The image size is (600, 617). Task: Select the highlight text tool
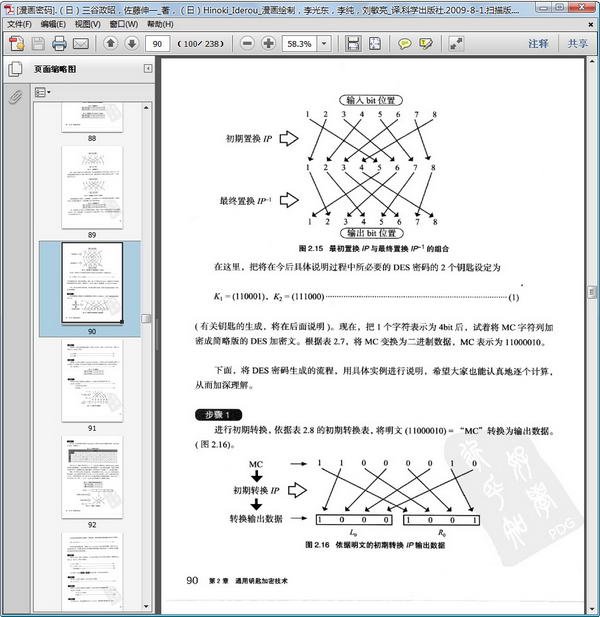[425, 43]
